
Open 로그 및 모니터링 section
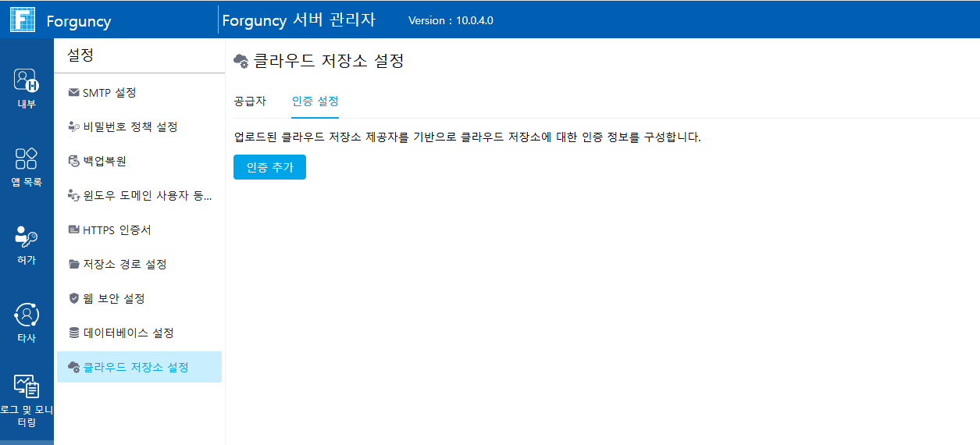(27, 401)
